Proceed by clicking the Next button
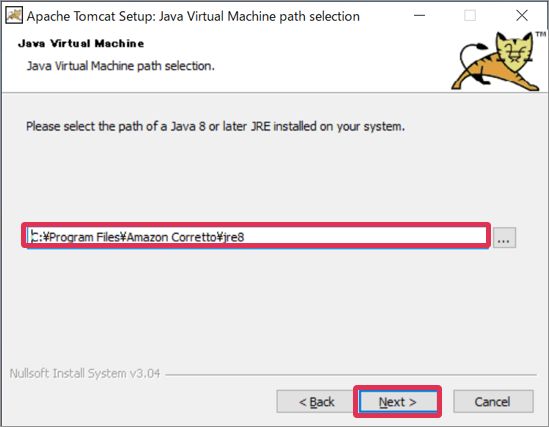The height and width of the screenshot is (427, 549). coord(398,401)
